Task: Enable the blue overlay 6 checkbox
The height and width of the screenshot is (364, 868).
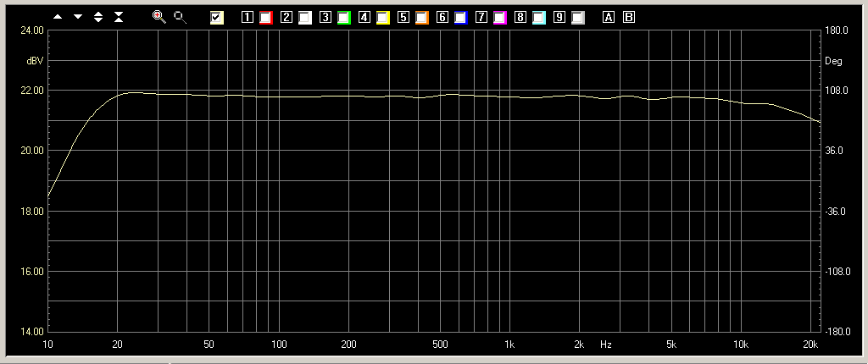Action: click(460, 18)
